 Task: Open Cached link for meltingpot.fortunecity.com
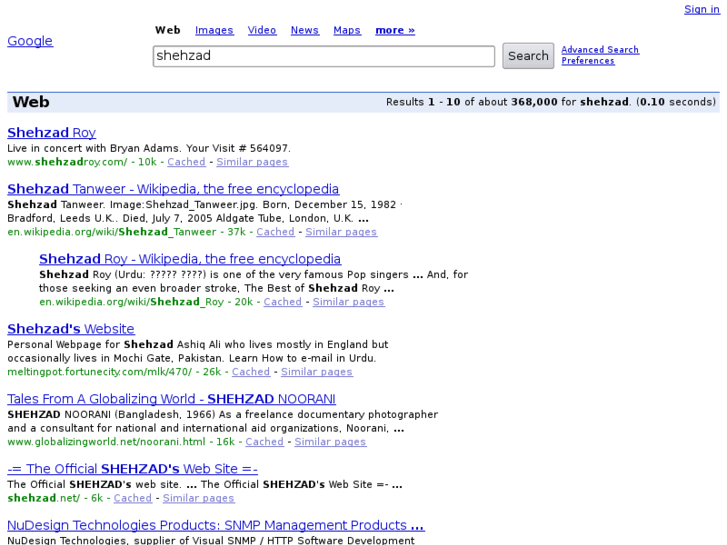click(251, 372)
